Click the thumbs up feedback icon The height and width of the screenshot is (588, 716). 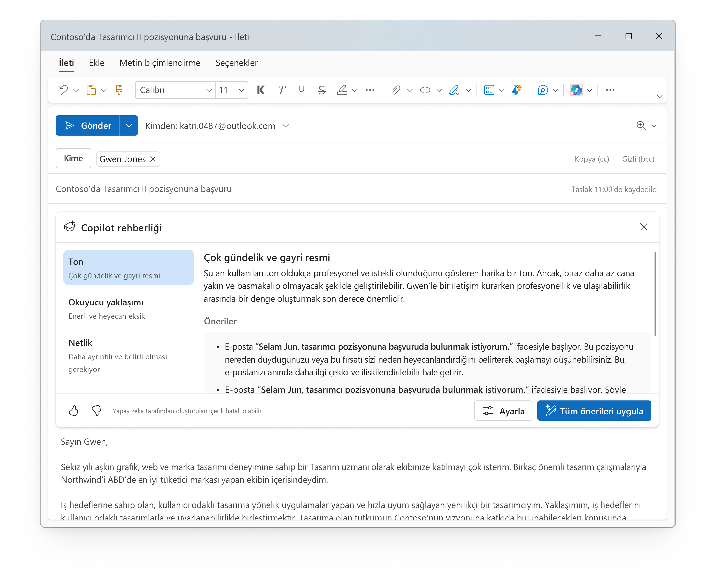point(74,411)
